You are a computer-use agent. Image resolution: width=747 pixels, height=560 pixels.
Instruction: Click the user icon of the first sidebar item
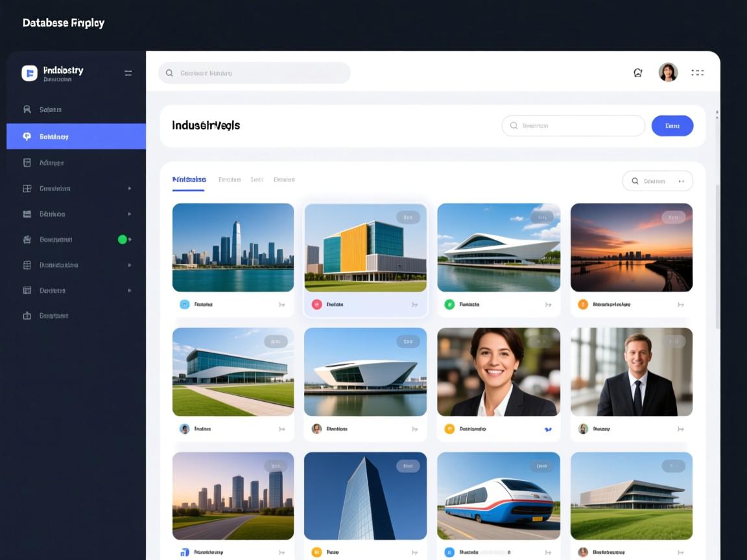(x=27, y=110)
